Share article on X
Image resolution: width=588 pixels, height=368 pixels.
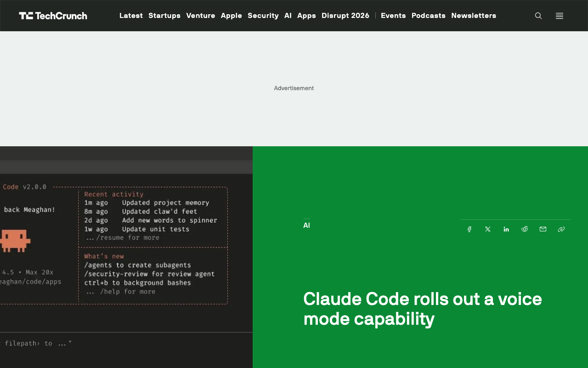click(x=488, y=229)
